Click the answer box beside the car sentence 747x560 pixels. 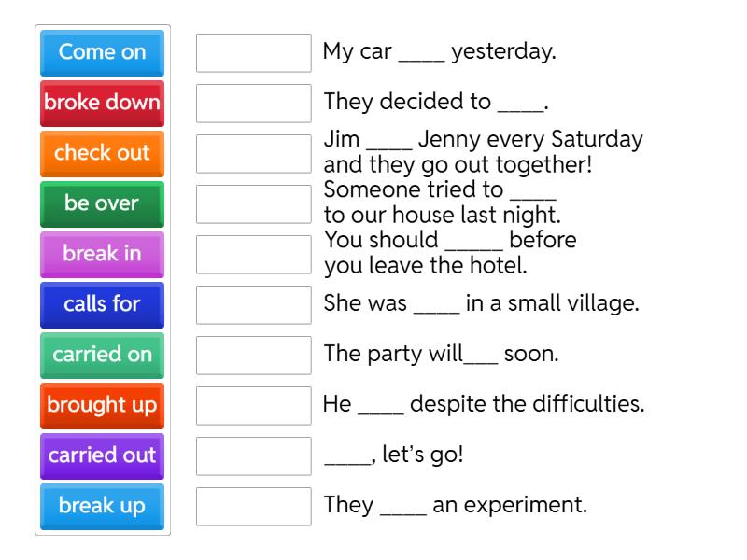point(253,53)
